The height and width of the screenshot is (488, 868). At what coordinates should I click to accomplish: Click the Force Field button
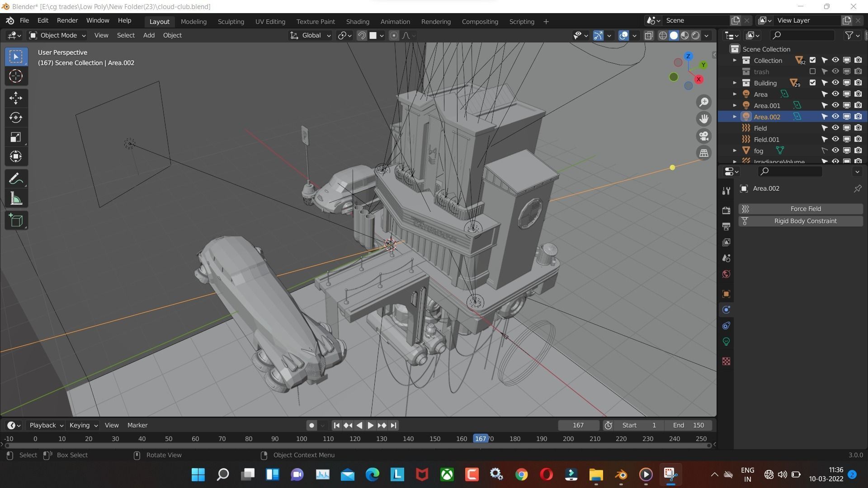point(801,209)
